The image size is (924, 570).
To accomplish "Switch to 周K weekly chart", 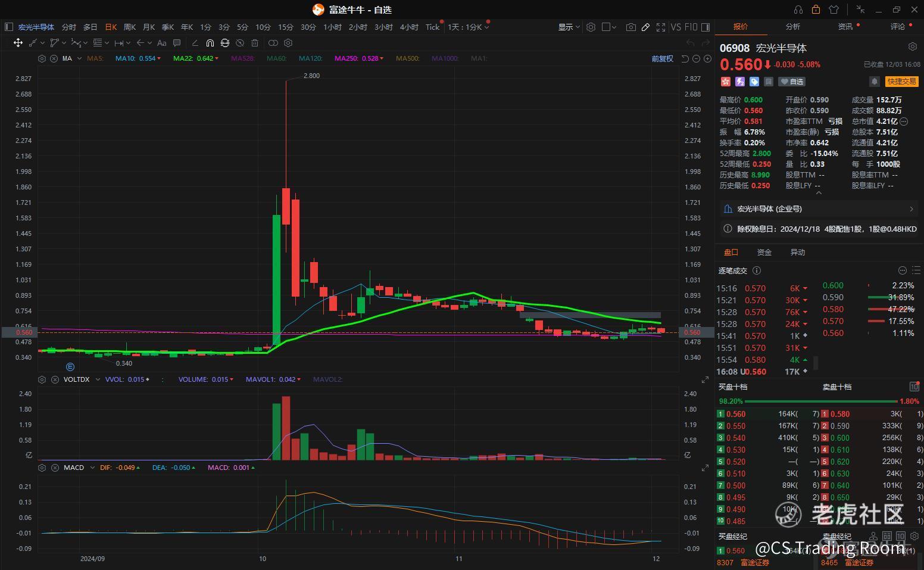I will point(130,27).
